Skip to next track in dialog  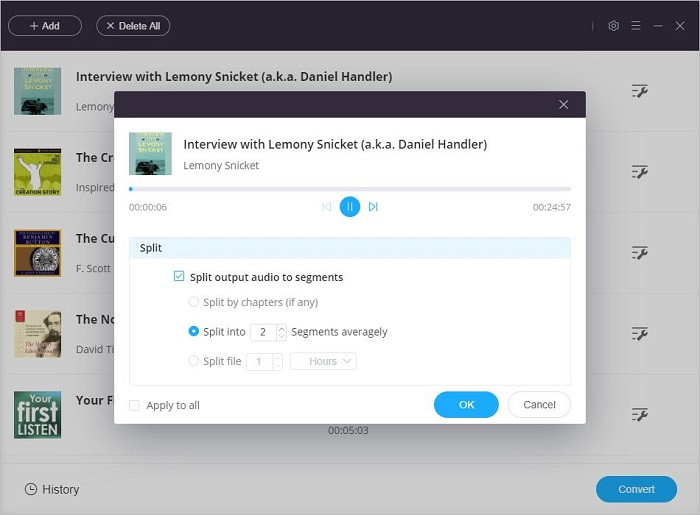tap(373, 207)
